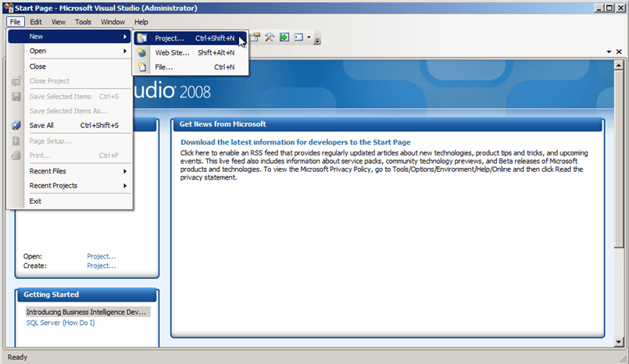Viewport: 629px width, 364px height.
Task: Click the New Project icon in submenu
Action: coord(141,38)
